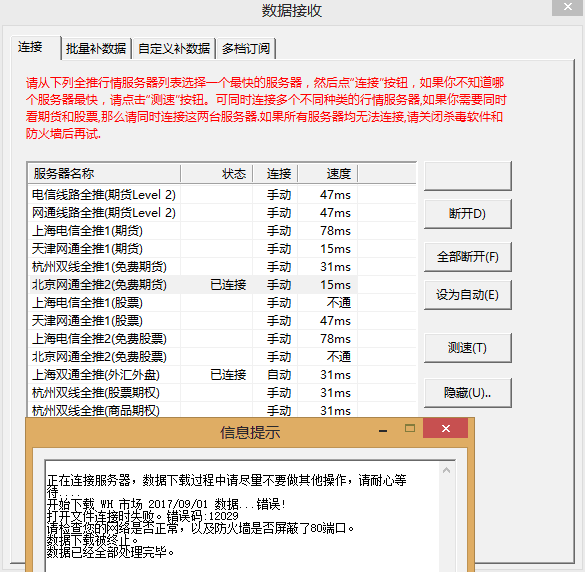Click the 测速(T) speed test button
This screenshot has width=585, height=572.
[x=467, y=348]
